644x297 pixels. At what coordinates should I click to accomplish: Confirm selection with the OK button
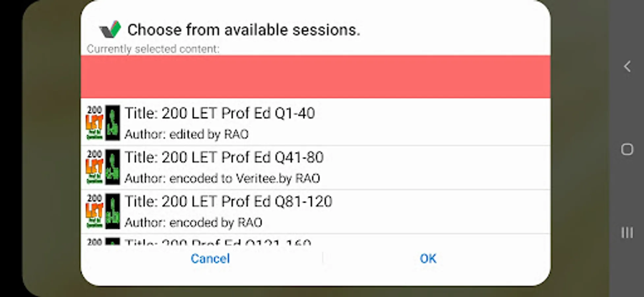(428, 258)
